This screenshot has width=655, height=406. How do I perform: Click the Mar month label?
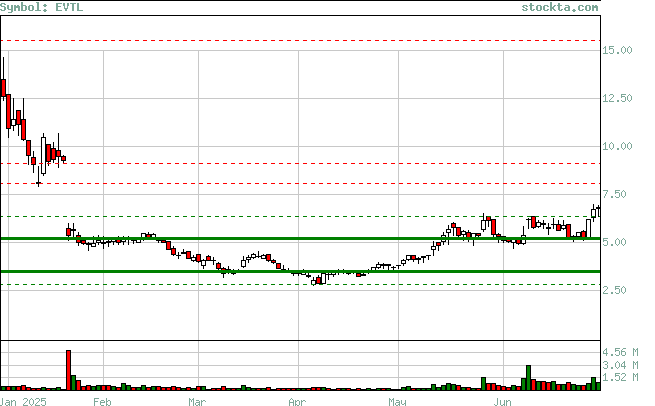pos(197,402)
